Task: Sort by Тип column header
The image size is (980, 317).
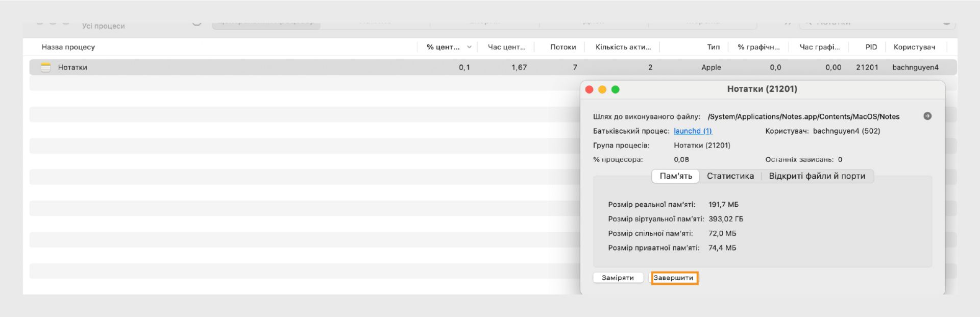Action: (x=713, y=47)
